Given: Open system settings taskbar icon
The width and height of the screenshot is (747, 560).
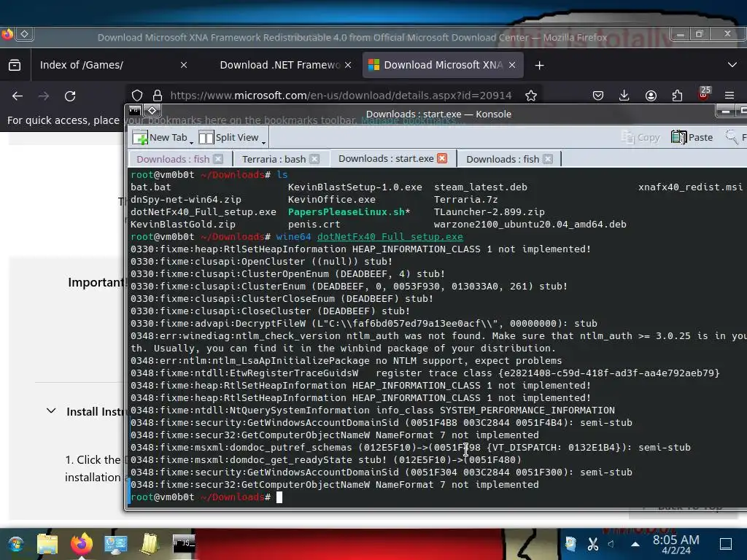Looking at the screenshot, I should pyautogui.click(x=116, y=544).
